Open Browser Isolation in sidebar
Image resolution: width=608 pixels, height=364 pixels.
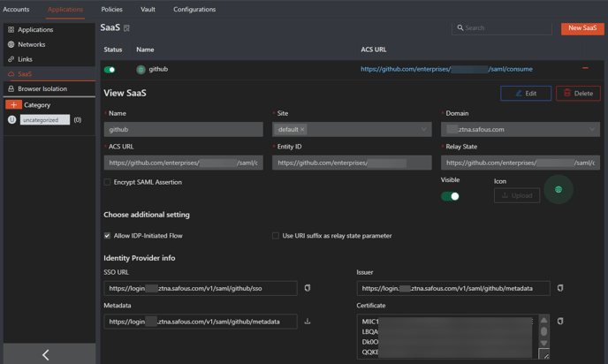42,89
